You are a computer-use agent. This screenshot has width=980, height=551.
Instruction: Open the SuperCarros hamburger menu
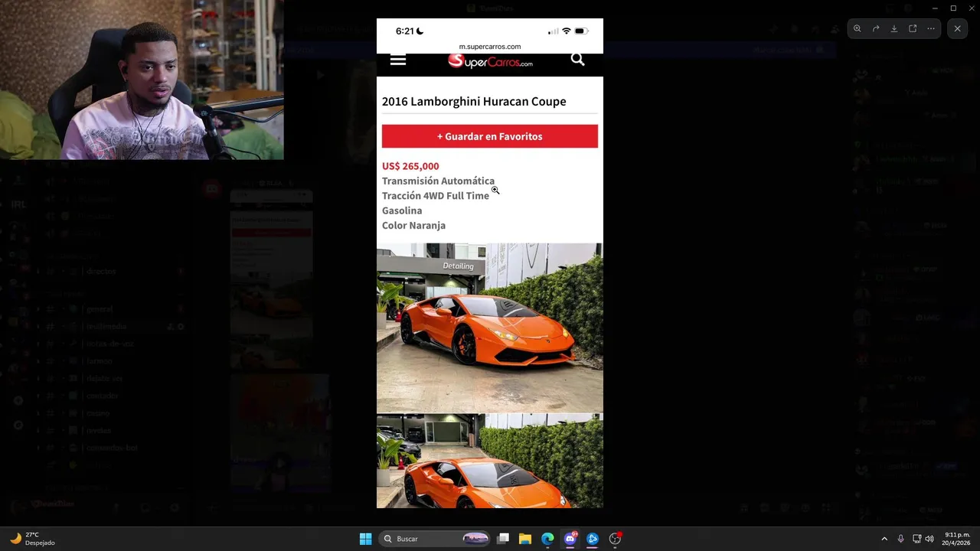[398, 60]
